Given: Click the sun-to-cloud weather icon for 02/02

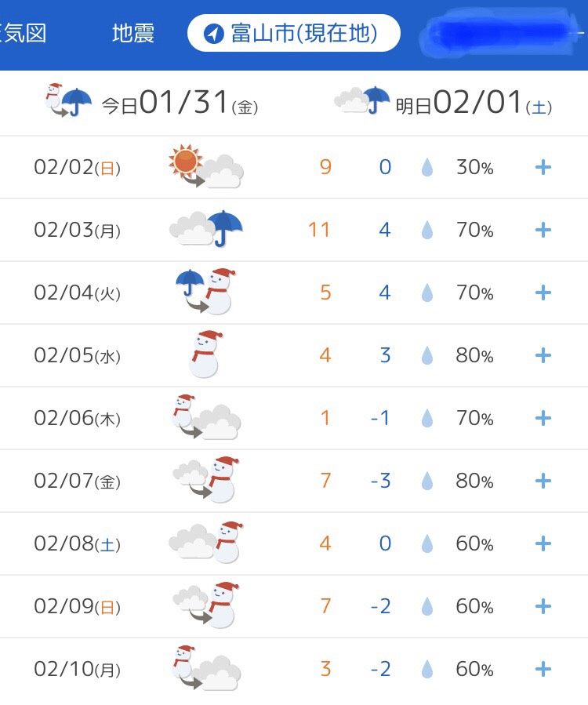Looking at the screenshot, I should point(206,166).
